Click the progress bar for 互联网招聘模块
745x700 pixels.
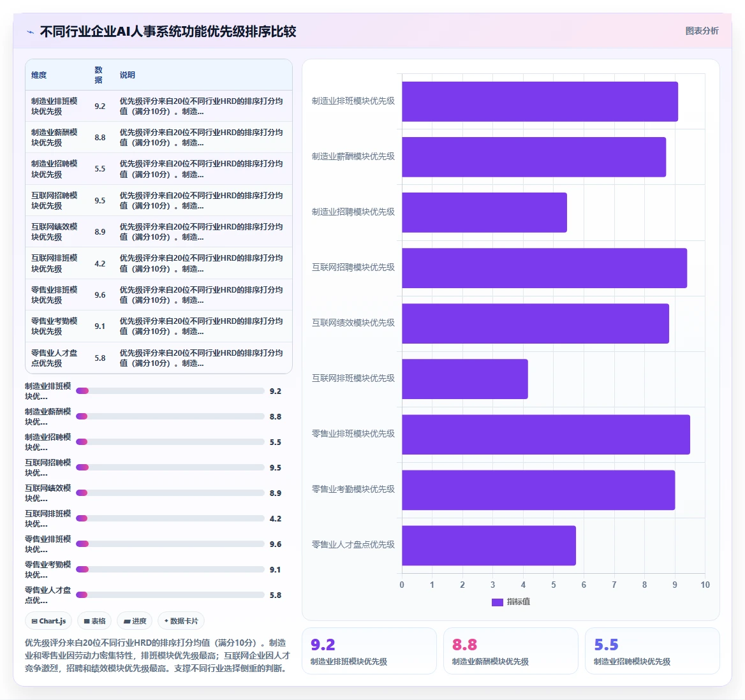(170, 467)
